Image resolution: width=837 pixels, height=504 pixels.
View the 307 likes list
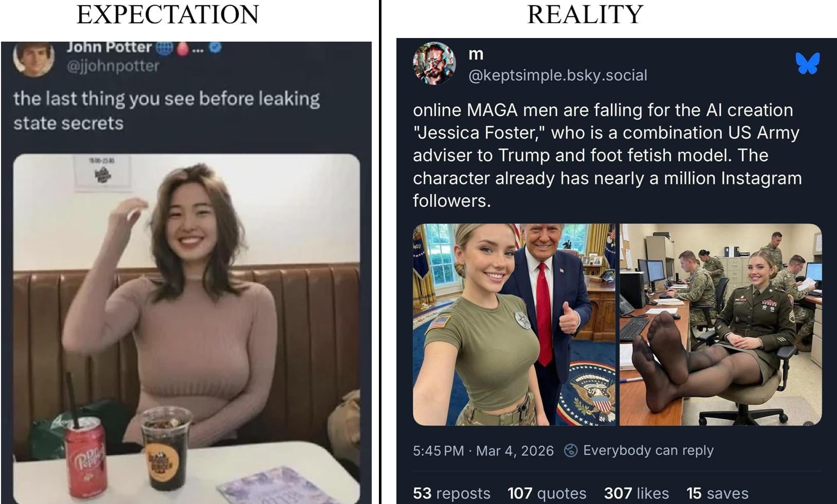tap(636, 493)
